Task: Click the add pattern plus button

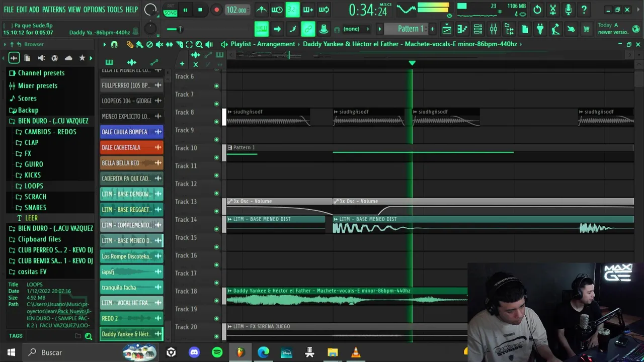Action: click(432, 29)
